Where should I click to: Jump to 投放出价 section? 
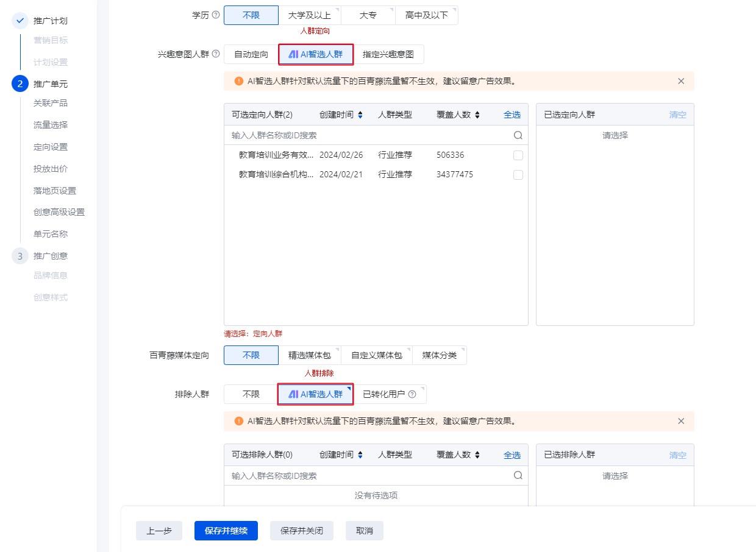tap(51, 169)
